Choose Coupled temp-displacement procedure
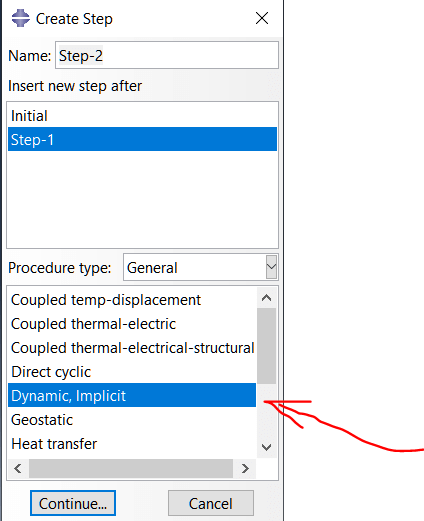This screenshot has height=521, width=424. click(x=132, y=300)
